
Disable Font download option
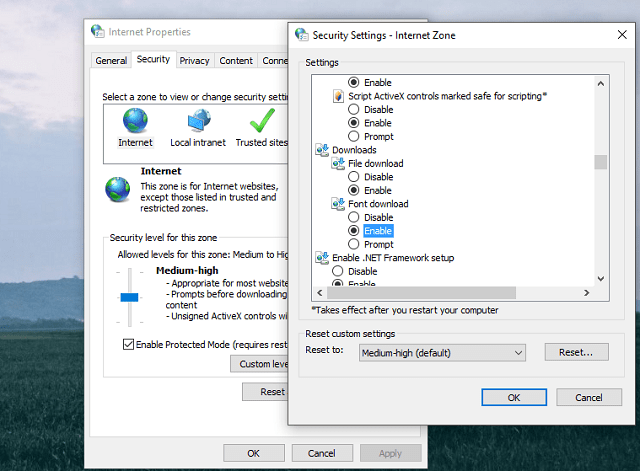tap(353, 217)
